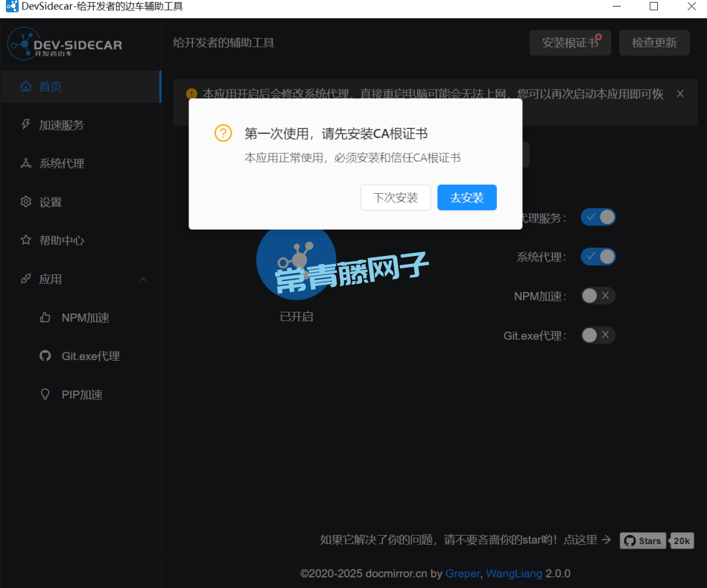Dismiss the warning banner with X

[680, 94]
